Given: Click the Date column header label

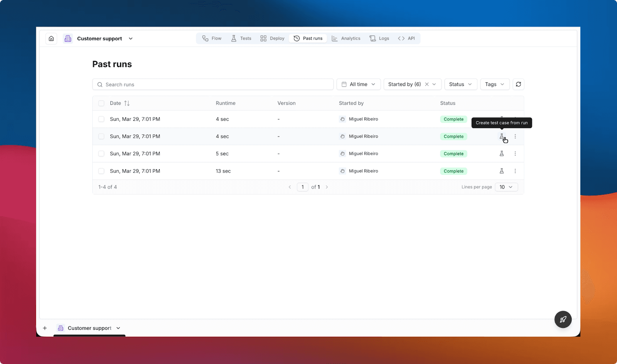Looking at the screenshot, I should point(115,103).
